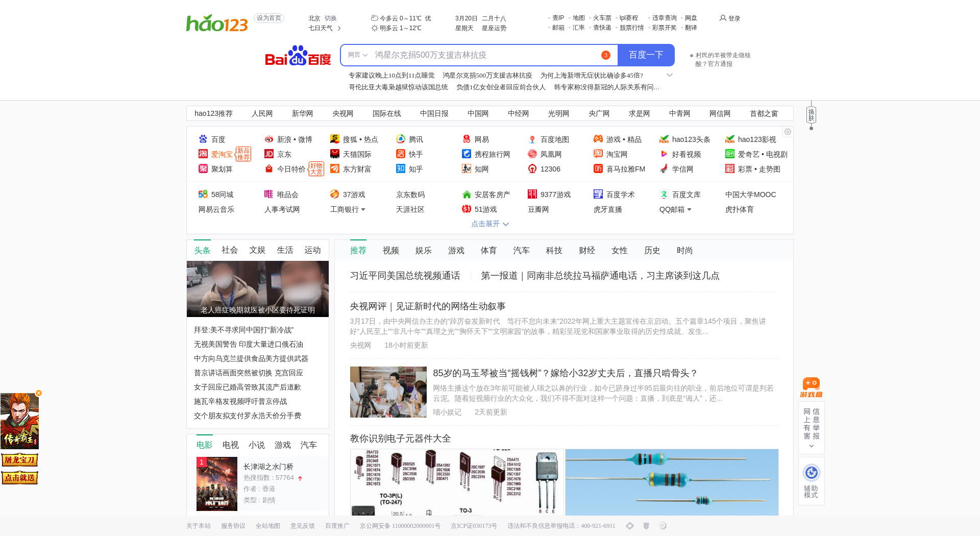Select the 娱乐 feed tab
980x536 pixels.
pos(424,251)
